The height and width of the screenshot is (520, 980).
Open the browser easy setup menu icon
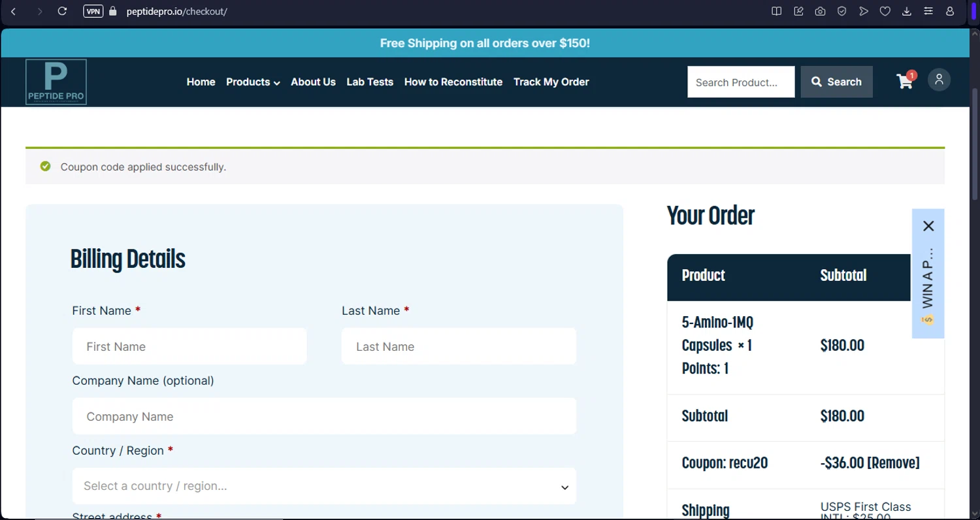[928, 11]
